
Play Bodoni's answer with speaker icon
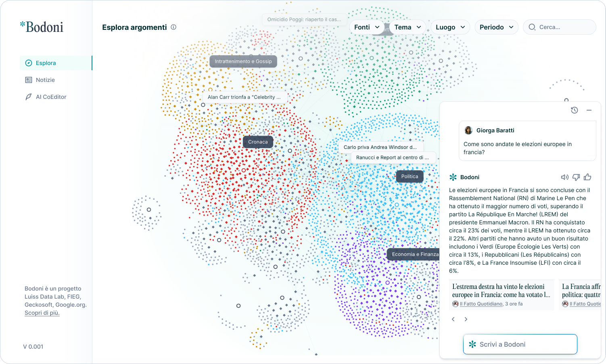pyautogui.click(x=565, y=177)
